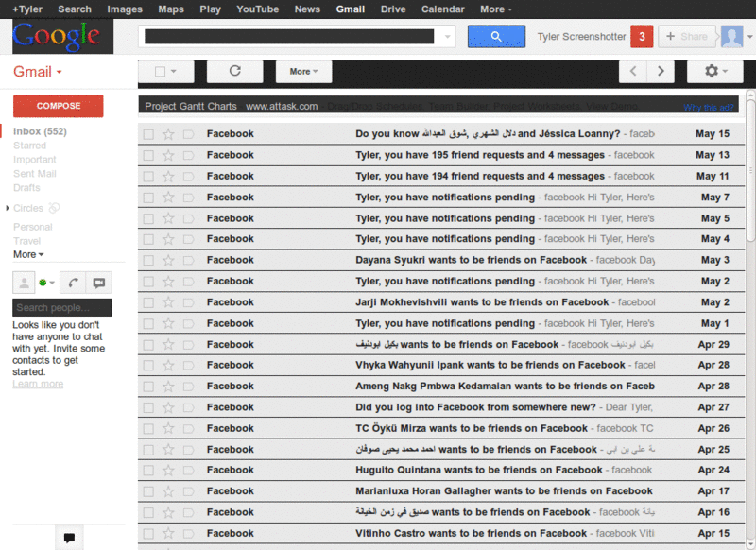Viewport: 756px width, 550px height.
Task: Refresh the inbox with the reload icon
Action: coord(234,71)
